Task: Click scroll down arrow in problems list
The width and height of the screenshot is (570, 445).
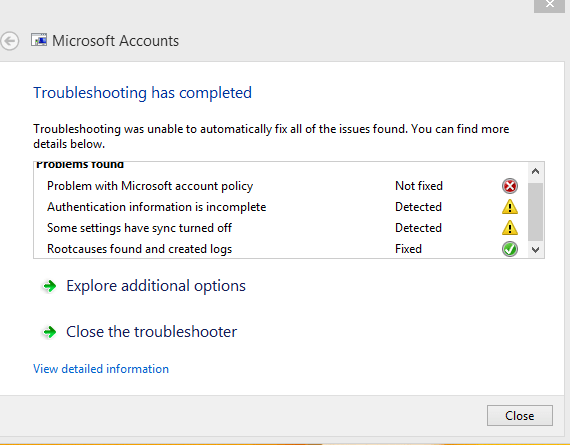Action: [535, 250]
